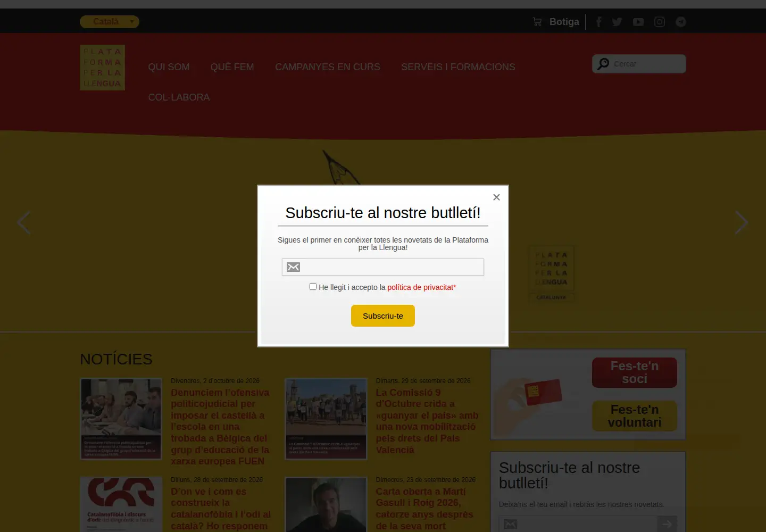Read article 'Denunciem l'ofensiva politicojudicial'
Viewport: 766px width, 532px height.
tap(220, 427)
